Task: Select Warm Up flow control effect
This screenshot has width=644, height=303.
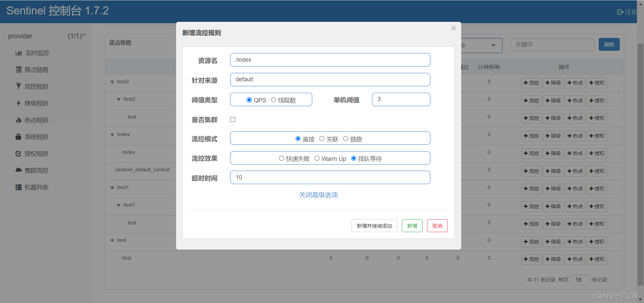Action: [x=317, y=158]
